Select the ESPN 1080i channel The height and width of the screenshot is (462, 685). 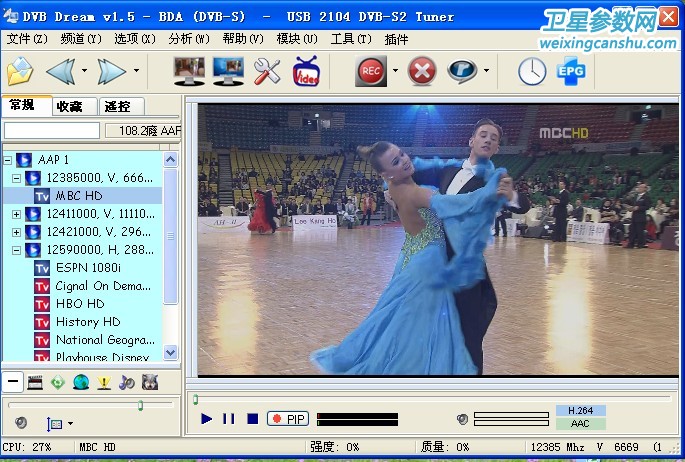(88, 268)
